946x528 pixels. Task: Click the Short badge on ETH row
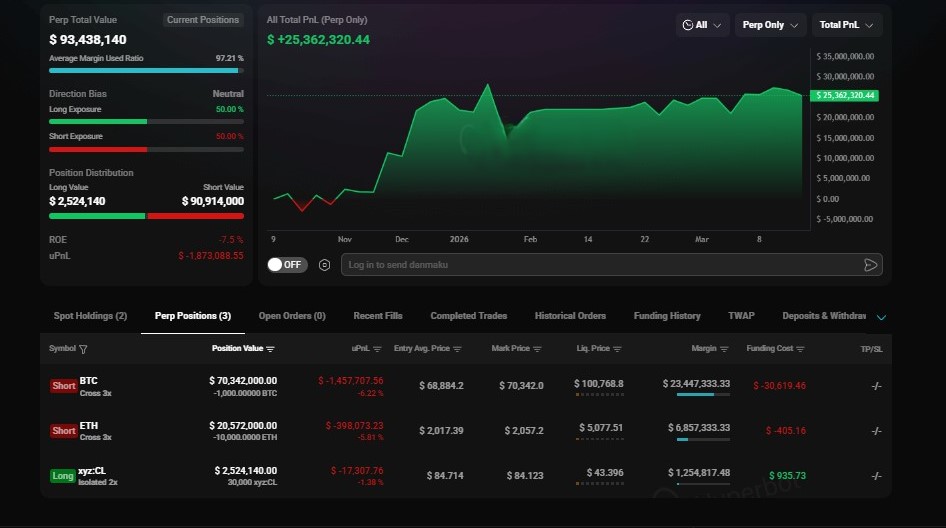[63, 431]
